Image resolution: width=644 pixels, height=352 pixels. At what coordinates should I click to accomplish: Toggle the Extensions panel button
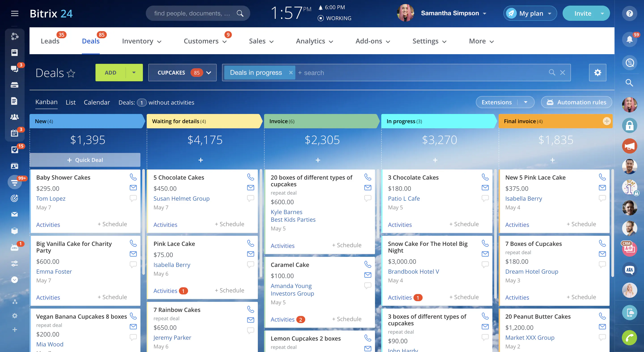coord(497,102)
